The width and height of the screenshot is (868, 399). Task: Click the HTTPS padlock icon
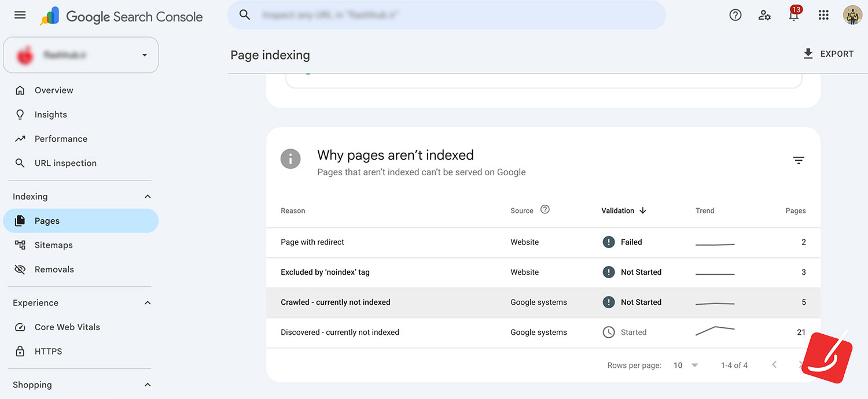tap(20, 352)
